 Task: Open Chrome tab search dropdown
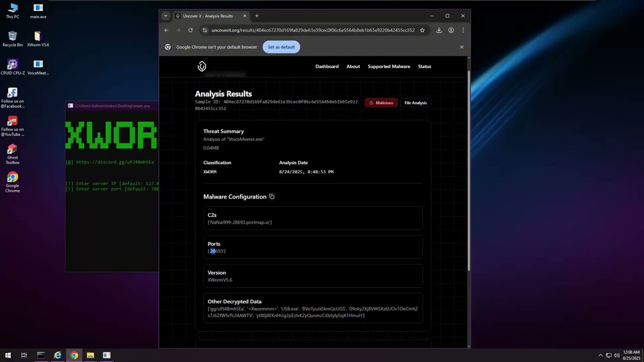pos(166,16)
